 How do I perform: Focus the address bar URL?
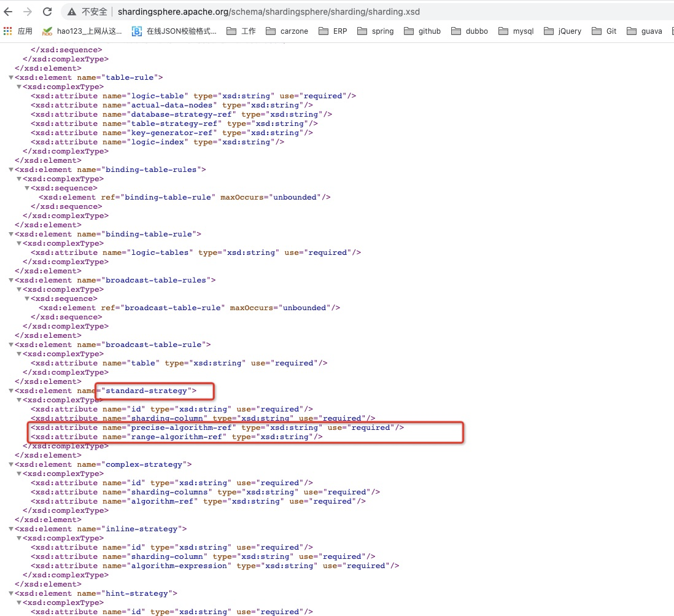269,12
